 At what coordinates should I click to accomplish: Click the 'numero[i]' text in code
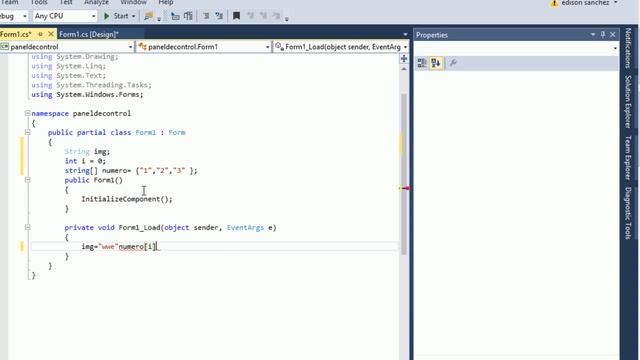137,247
